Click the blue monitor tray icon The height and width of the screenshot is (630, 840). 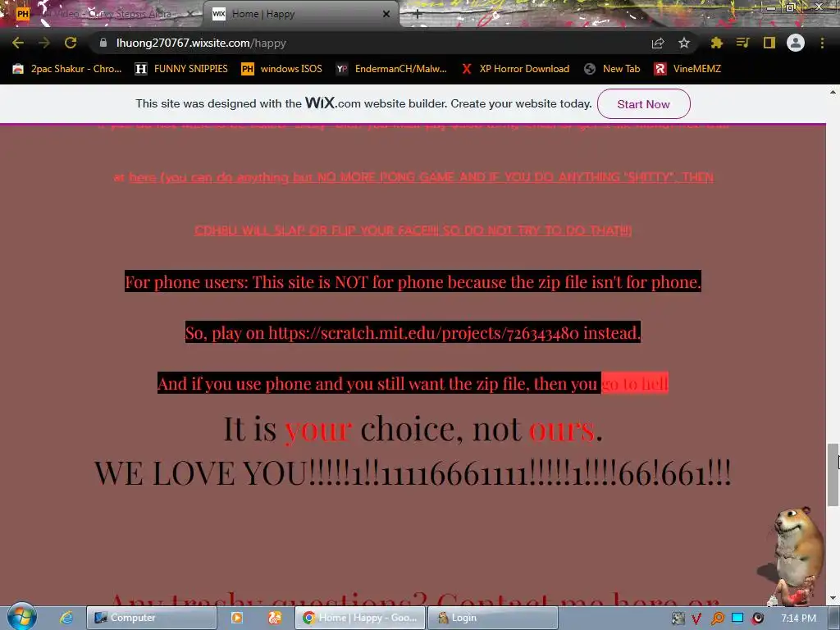(x=737, y=619)
